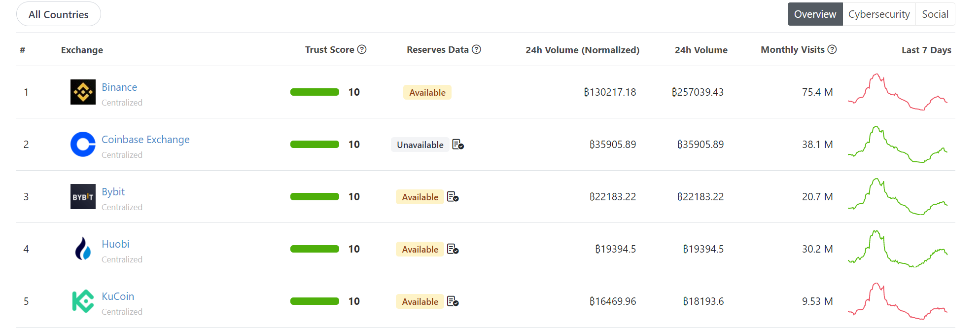Click Binance monthly visits 75.4 M
Screen dimensions: 980x331
pos(817,92)
